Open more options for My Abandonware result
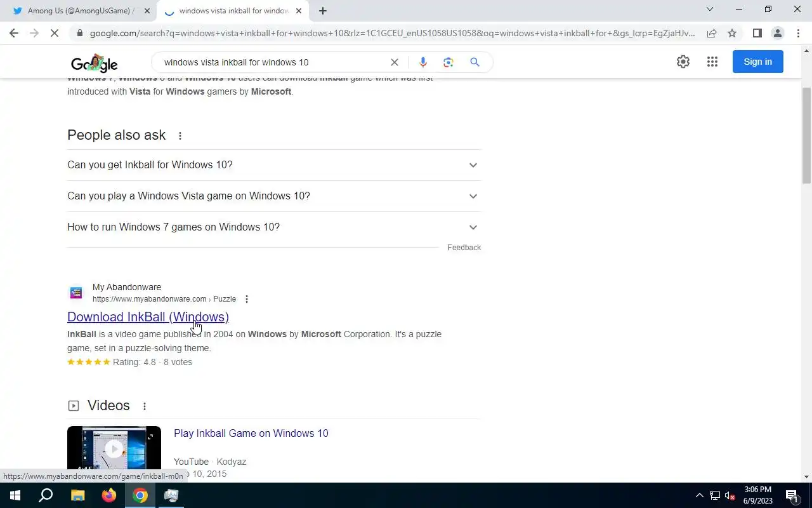 click(247, 299)
